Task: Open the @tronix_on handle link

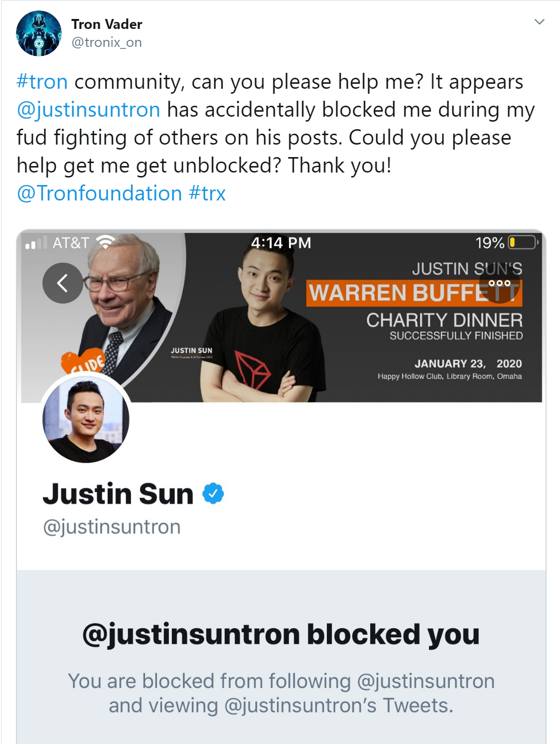Action: click(x=107, y=42)
